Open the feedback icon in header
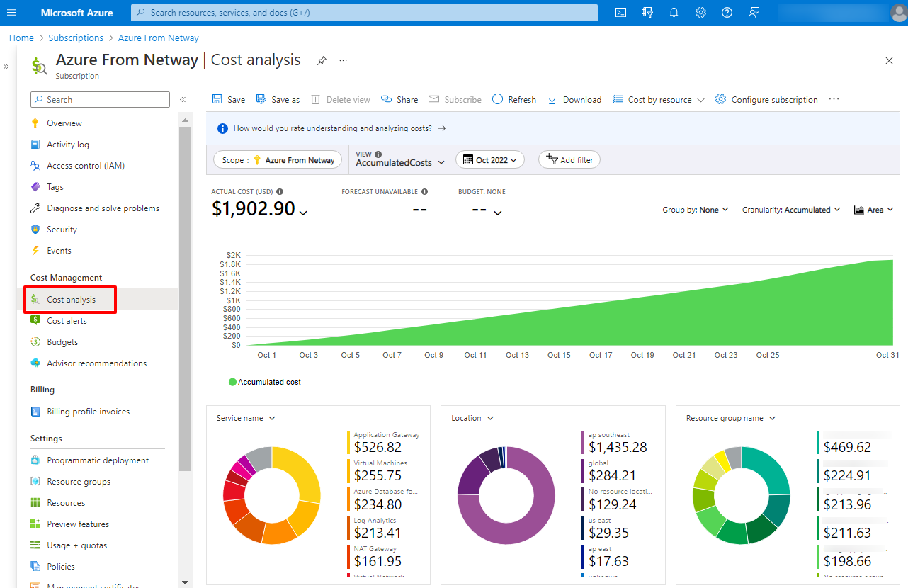Viewport: 908px width, 588px height. [754, 13]
